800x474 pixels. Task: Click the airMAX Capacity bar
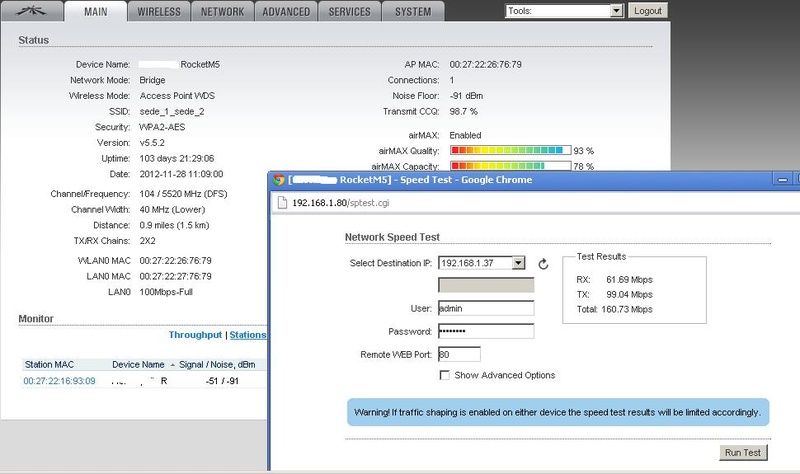(510, 166)
